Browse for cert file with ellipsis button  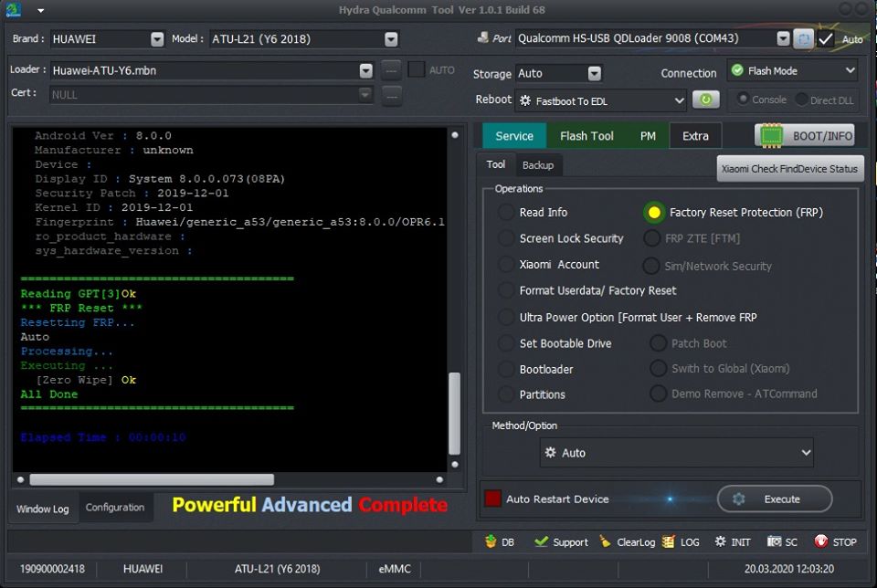coord(391,96)
